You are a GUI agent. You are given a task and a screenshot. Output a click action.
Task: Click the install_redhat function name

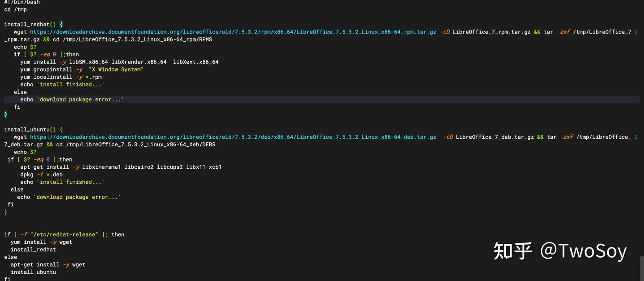click(27, 24)
